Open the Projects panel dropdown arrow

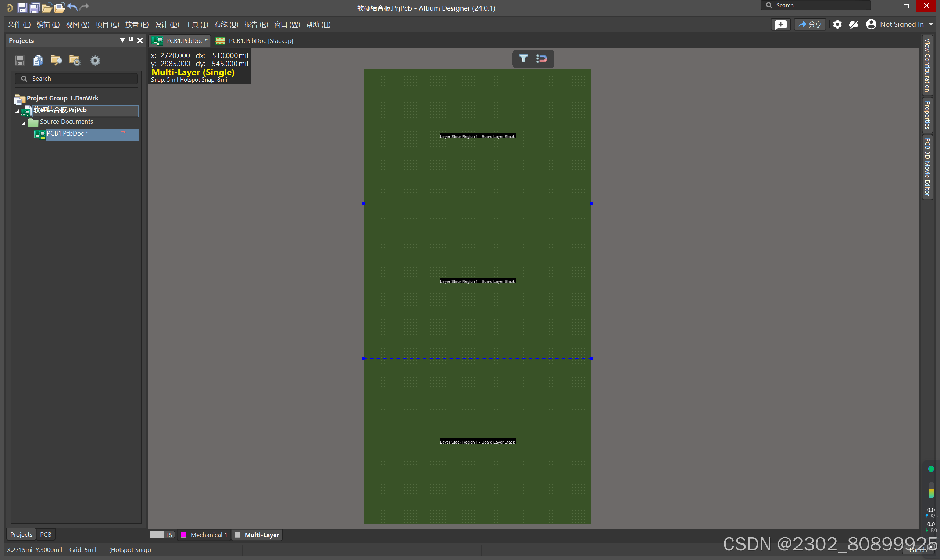[122, 40]
